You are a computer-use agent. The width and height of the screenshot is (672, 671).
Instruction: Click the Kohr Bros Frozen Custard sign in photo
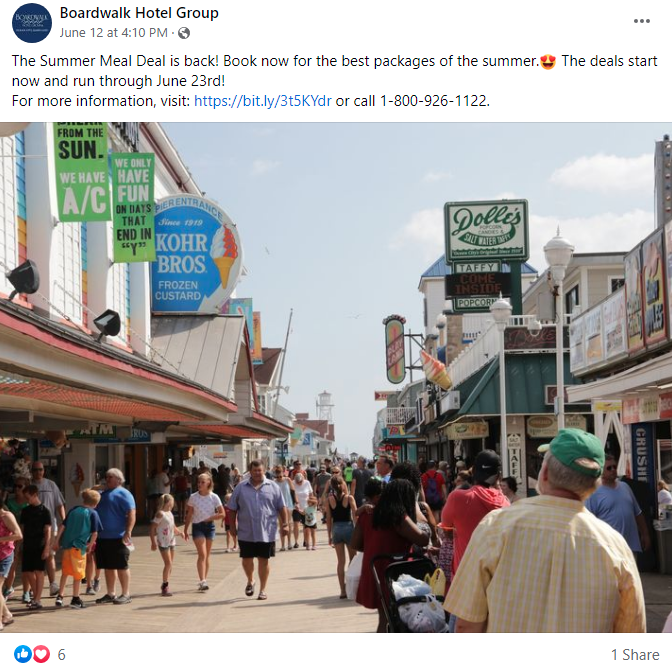196,254
